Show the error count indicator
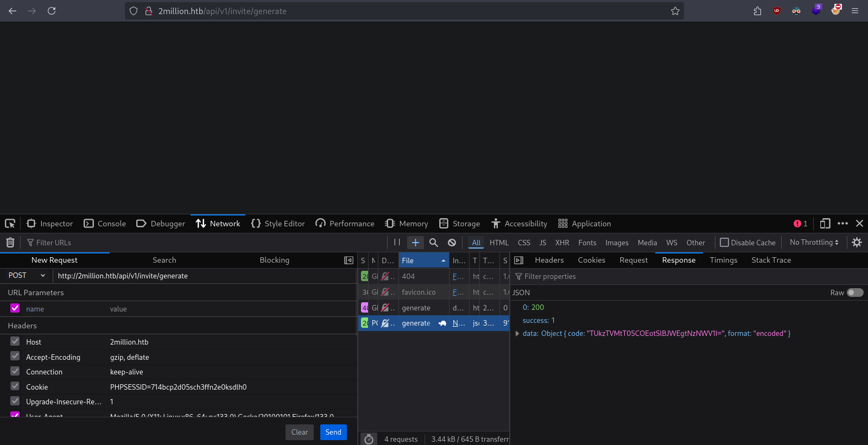 tap(800, 224)
